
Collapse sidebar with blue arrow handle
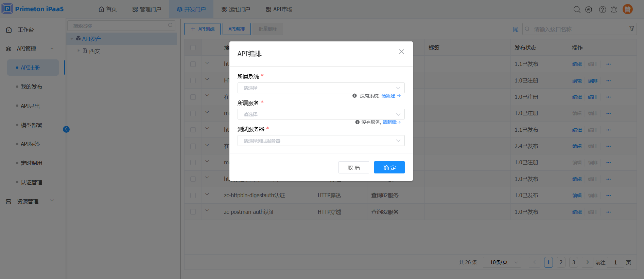point(66,129)
